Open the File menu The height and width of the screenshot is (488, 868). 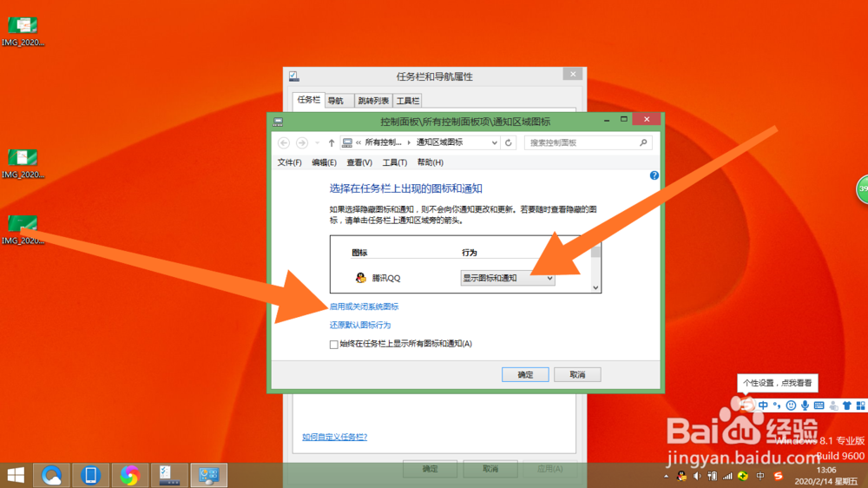pyautogui.click(x=290, y=162)
